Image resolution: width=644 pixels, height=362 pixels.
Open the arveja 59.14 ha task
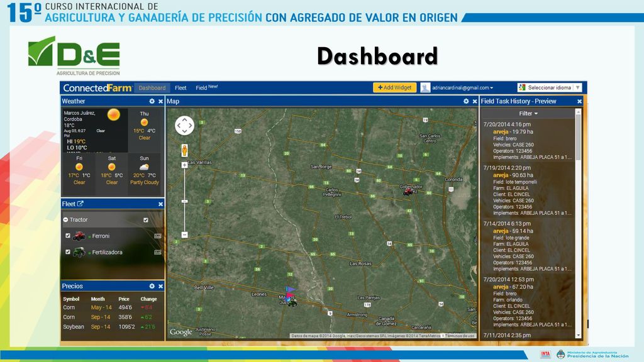pos(513,231)
